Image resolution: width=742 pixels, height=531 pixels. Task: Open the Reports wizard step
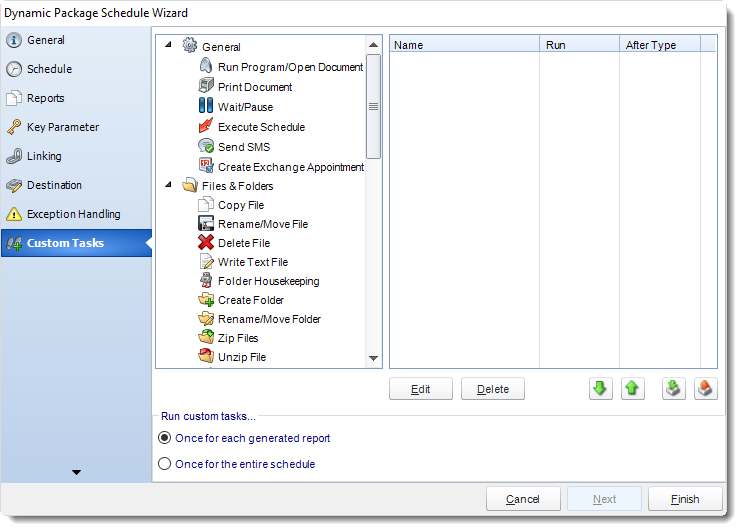click(x=76, y=98)
